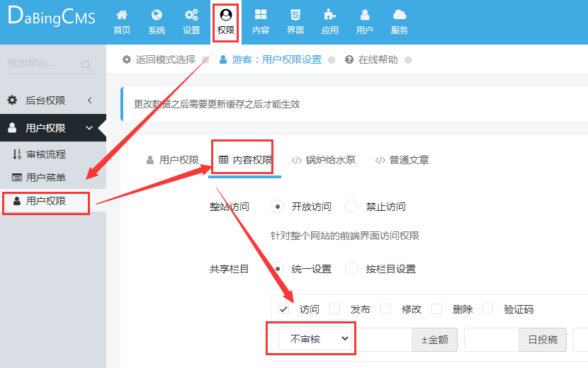Viewport: 588px width, 368px height.
Task: Open the 设置 gears icon
Action: pyautogui.click(x=191, y=15)
